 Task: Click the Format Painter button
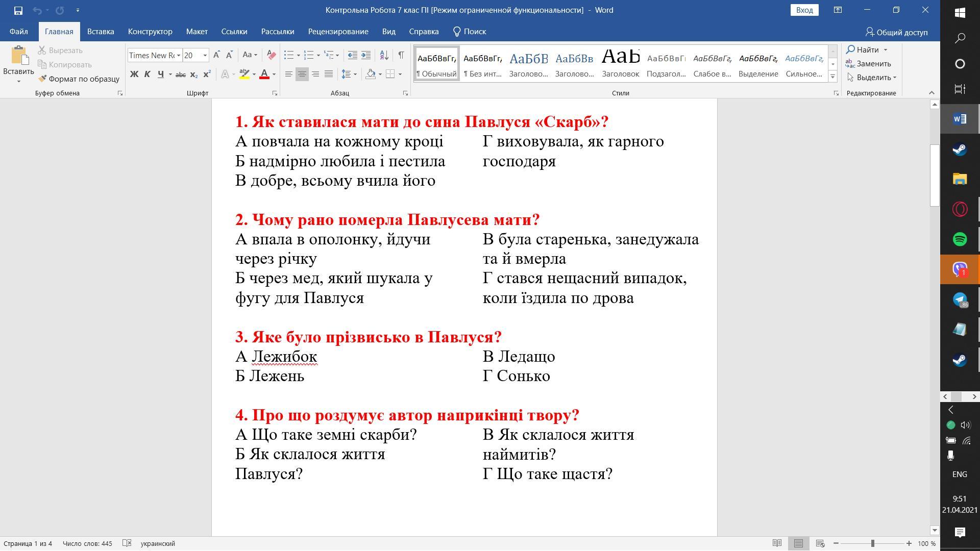79,79
